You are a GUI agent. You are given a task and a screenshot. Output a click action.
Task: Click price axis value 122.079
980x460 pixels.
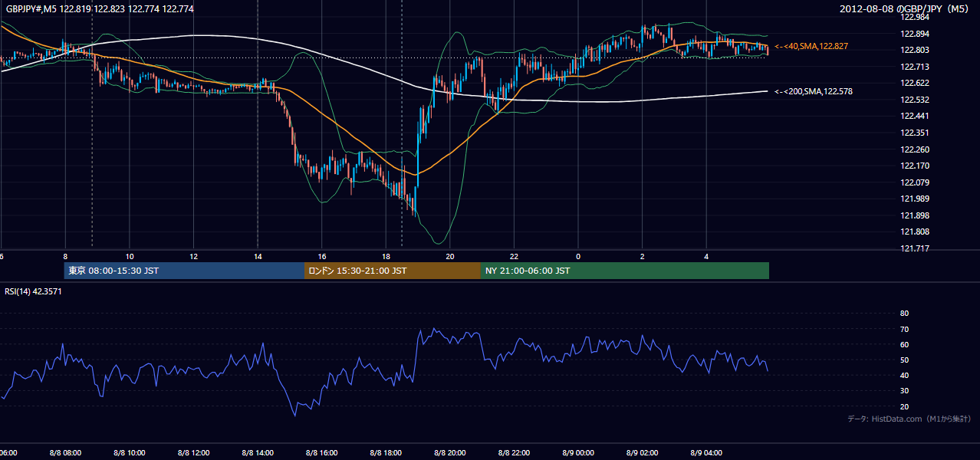(914, 182)
